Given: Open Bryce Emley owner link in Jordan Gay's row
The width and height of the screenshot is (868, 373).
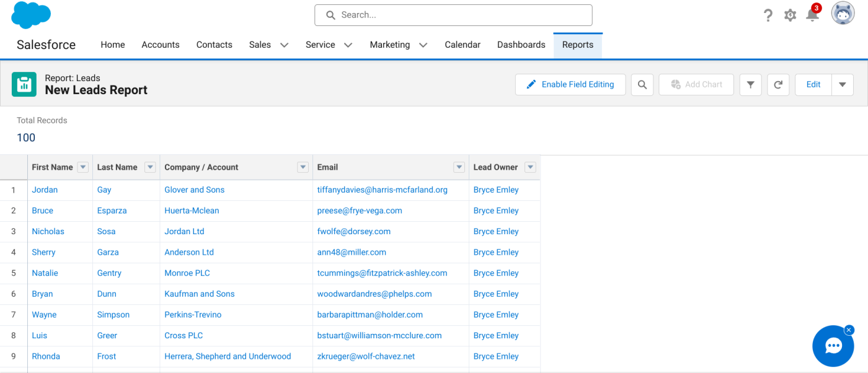Looking at the screenshot, I should [x=496, y=190].
